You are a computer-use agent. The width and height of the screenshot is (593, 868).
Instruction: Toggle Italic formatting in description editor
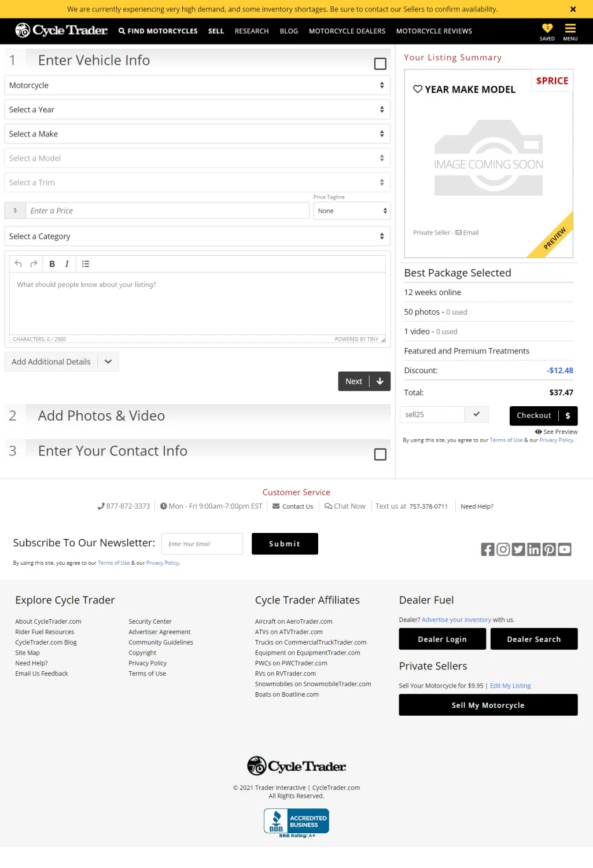[x=67, y=264]
